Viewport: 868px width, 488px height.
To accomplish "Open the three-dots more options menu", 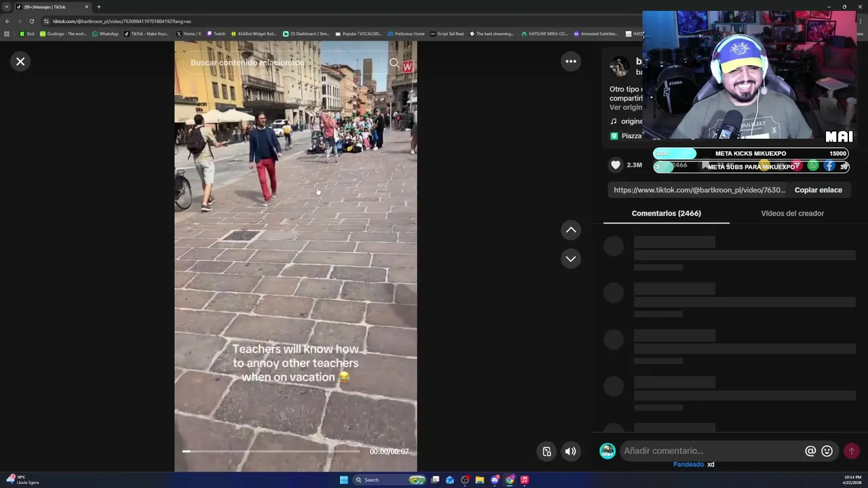I will (571, 62).
